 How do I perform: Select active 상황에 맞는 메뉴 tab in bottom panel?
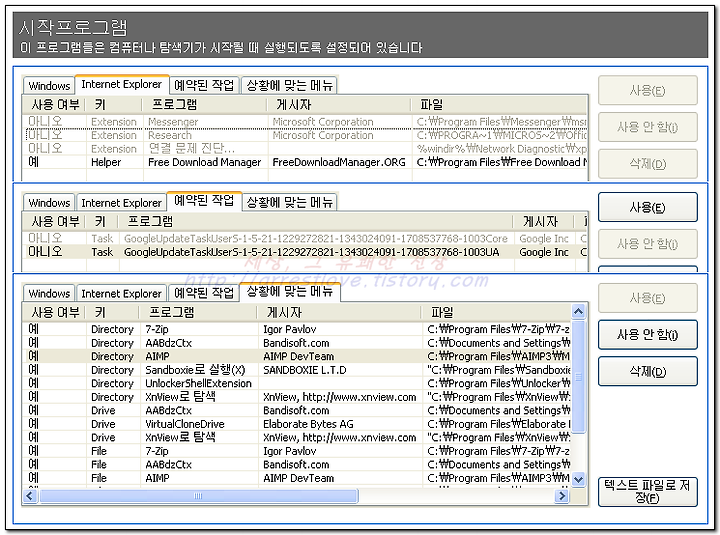click(290, 292)
